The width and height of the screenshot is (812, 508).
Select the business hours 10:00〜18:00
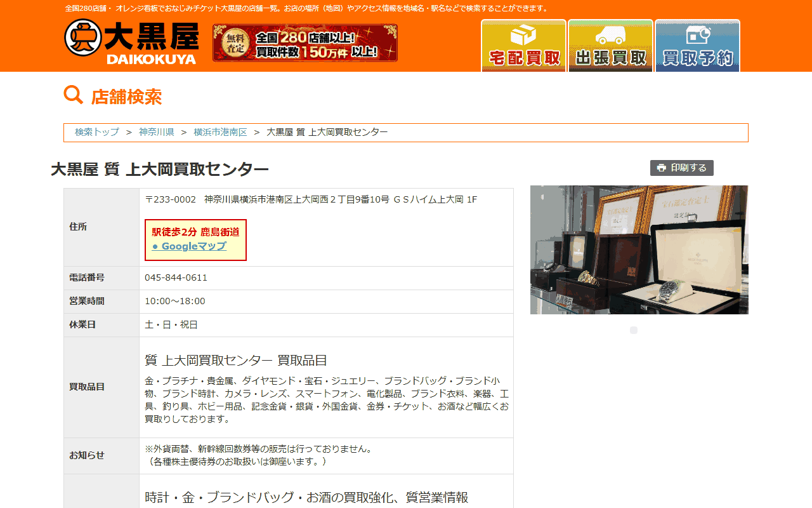175,301
